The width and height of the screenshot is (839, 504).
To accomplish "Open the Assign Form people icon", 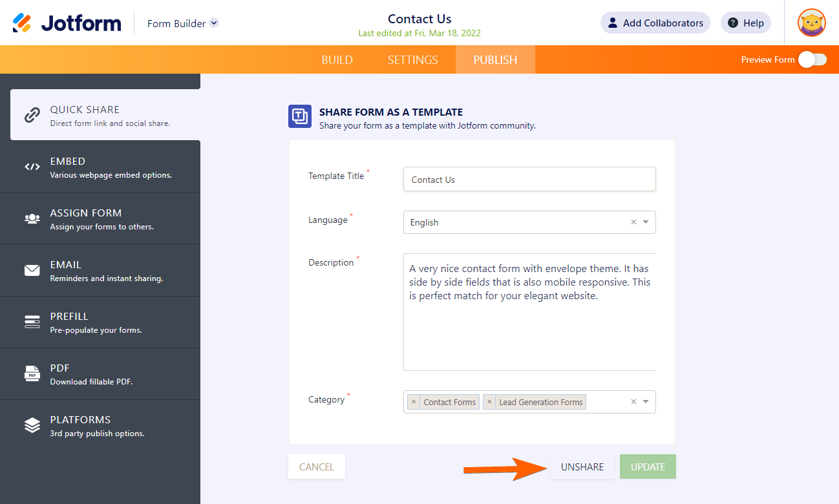I will 32,218.
